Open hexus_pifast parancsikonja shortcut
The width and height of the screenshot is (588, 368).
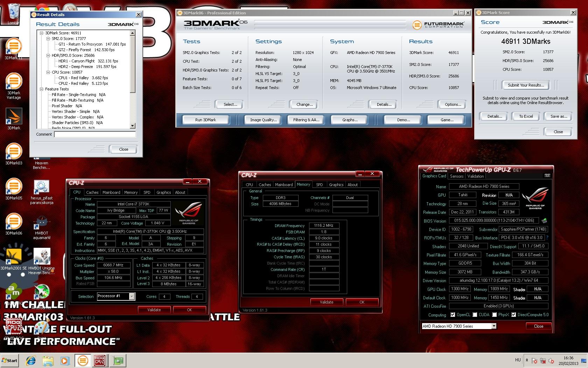coord(42,191)
